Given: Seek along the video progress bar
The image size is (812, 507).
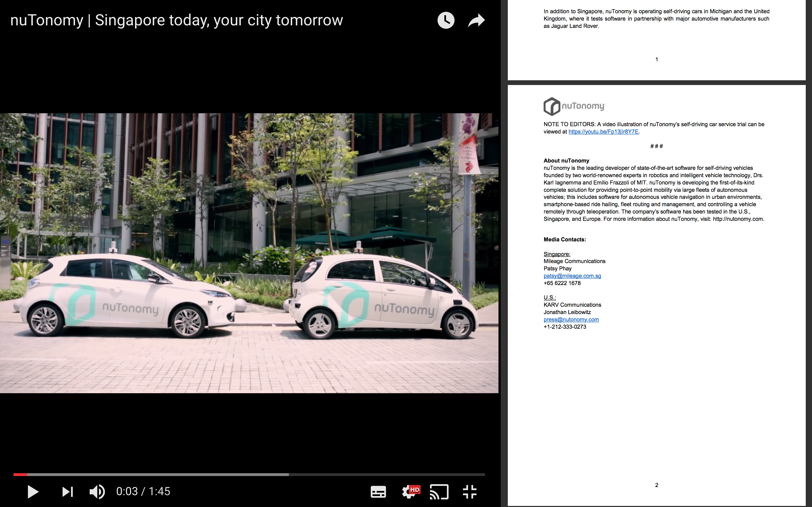Looking at the screenshot, I should coord(249,475).
